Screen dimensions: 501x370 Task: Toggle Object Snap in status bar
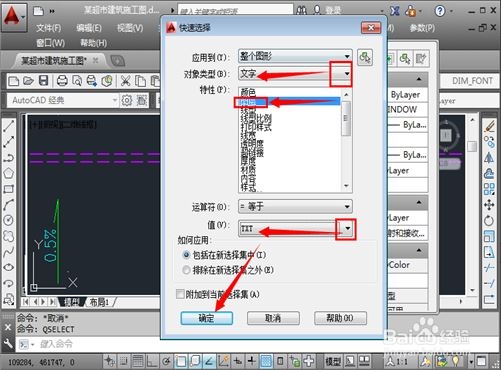(181, 361)
